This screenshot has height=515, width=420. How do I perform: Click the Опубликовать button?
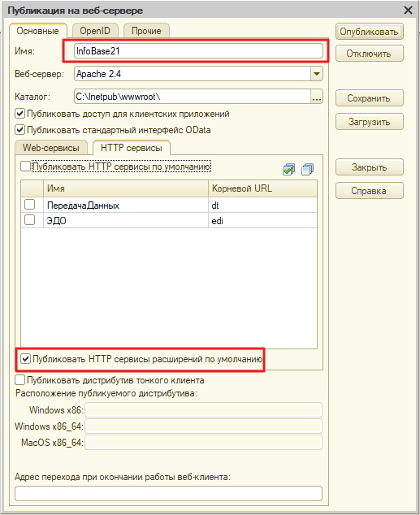[x=369, y=32]
